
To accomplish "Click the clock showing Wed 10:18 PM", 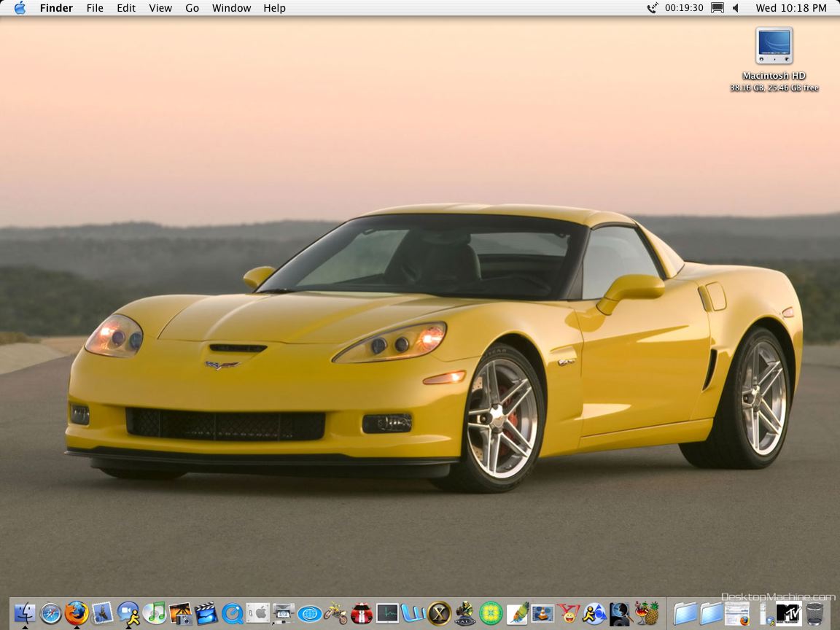I will click(x=791, y=8).
